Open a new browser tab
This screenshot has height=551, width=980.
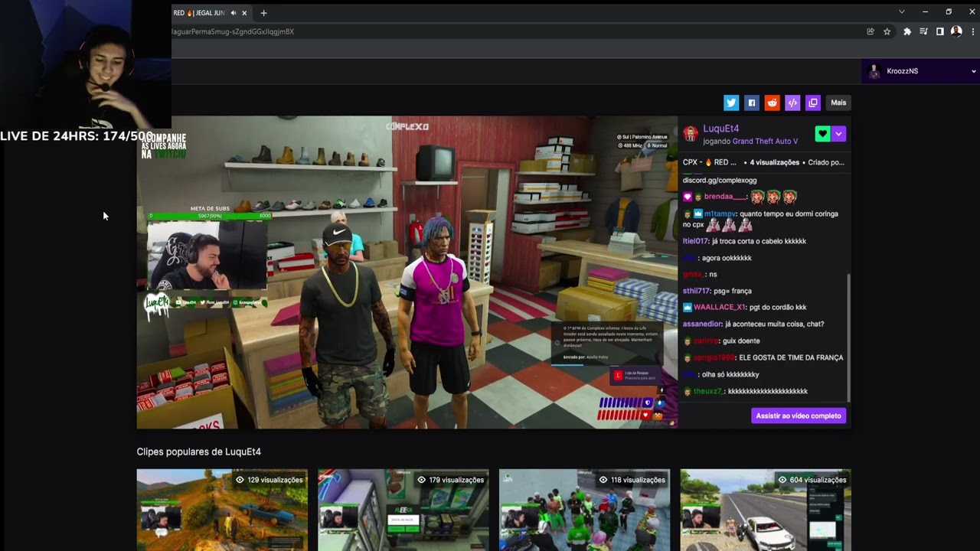click(263, 13)
